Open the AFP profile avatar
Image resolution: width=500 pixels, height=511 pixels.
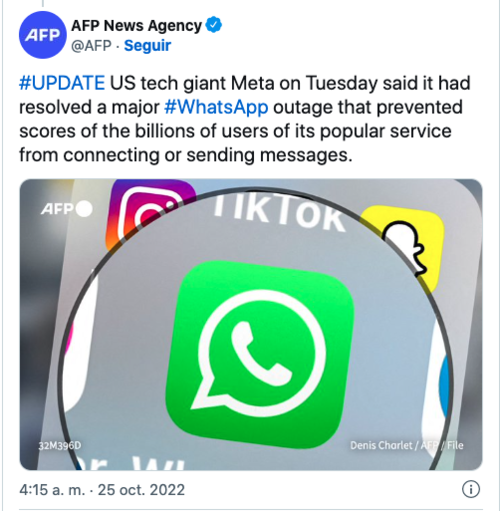click(43, 35)
